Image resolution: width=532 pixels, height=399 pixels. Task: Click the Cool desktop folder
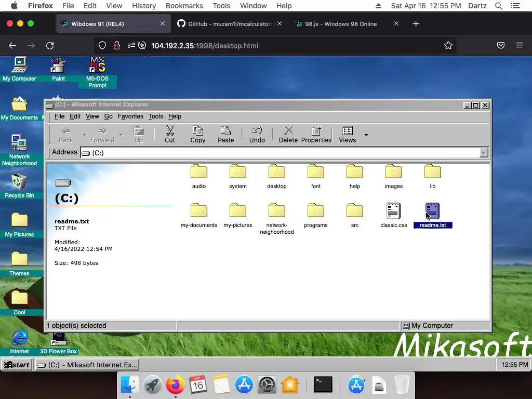[x=19, y=303]
